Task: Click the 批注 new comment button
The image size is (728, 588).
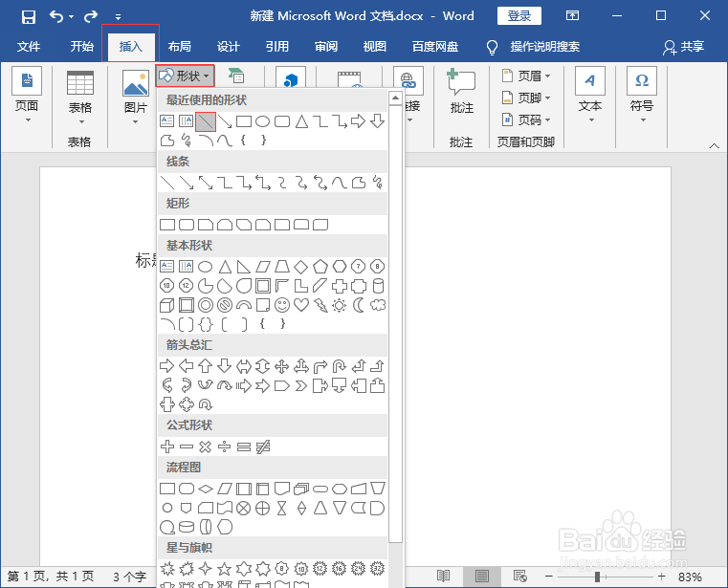Action: [x=461, y=92]
